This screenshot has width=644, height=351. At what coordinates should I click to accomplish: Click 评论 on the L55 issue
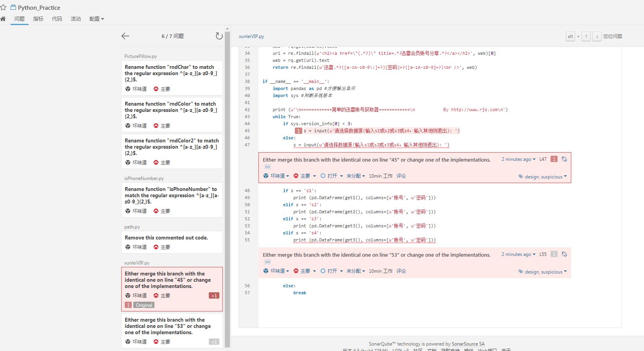click(x=401, y=271)
